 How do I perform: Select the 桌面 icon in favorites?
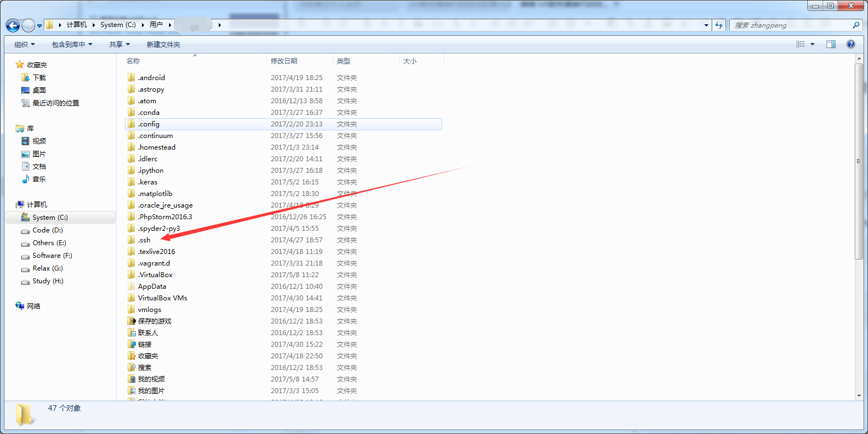pyautogui.click(x=25, y=90)
